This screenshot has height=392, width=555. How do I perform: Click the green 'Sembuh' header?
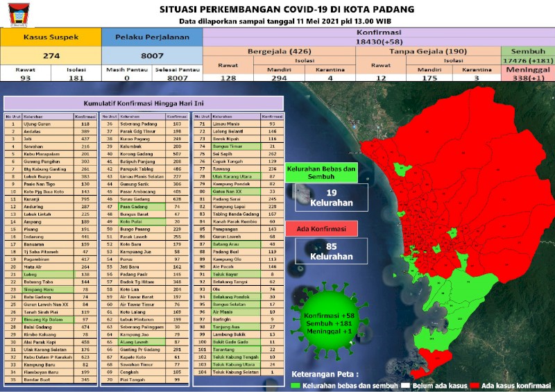[x=528, y=51]
